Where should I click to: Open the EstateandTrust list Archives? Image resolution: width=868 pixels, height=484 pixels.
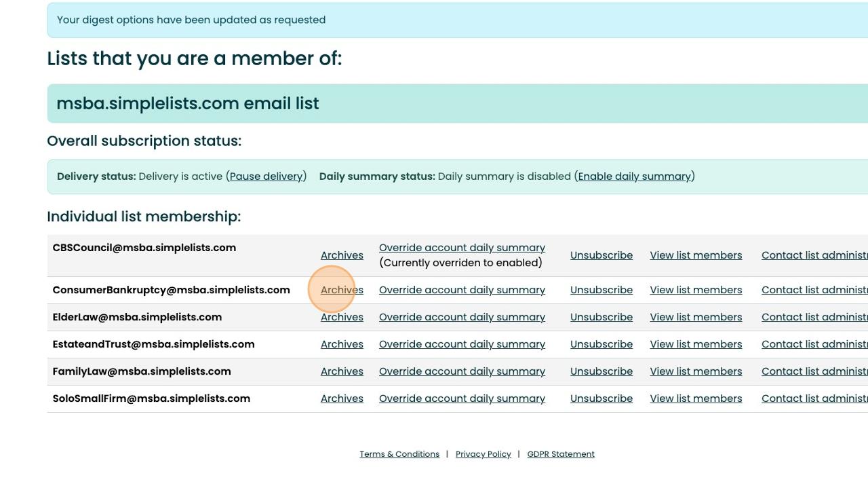(x=342, y=344)
